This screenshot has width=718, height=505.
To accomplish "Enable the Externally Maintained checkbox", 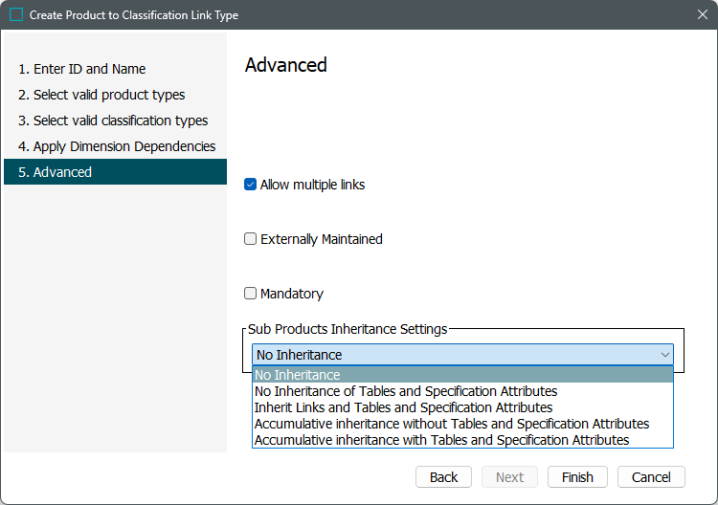I will [x=250, y=239].
